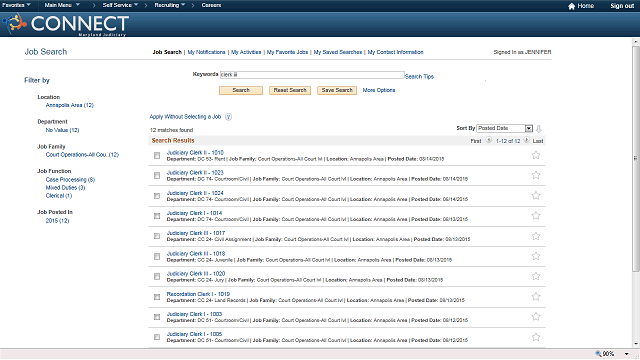640x360 pixels.
Task: Open the Sort By Posted Date dropdown
Action: click(505, 129)
